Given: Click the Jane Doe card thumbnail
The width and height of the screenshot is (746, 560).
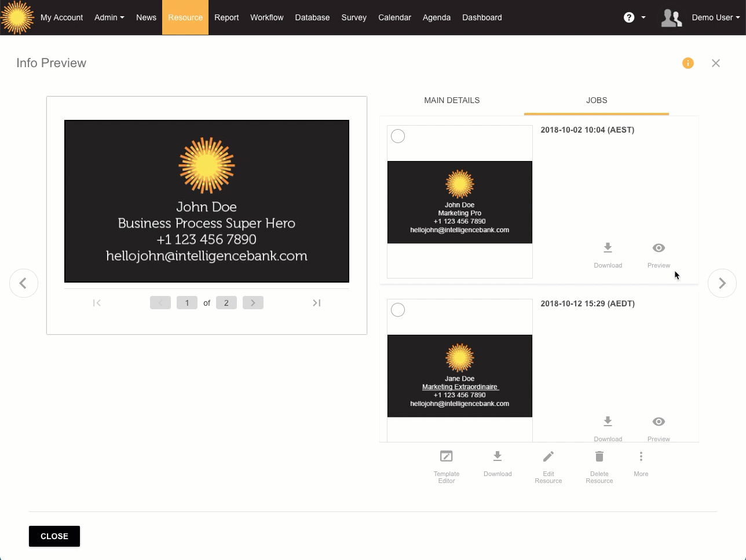Looking at the screenshot, I should click(460, 376).
